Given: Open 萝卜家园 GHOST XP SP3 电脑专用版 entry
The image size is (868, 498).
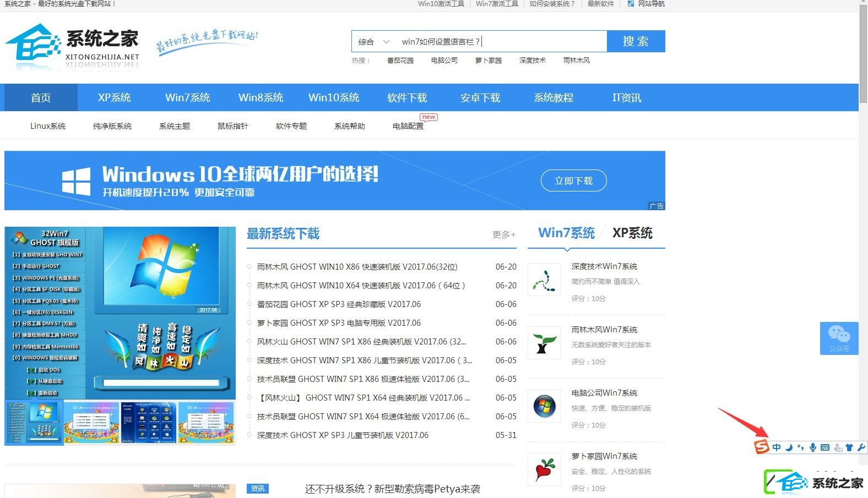Looking at the screenshot, I should pos(339,323).
